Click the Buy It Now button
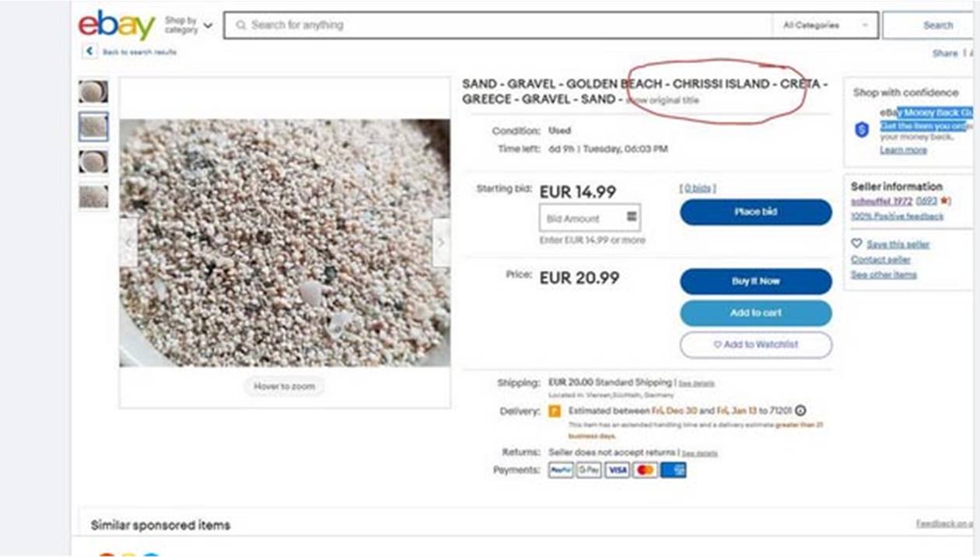 (x=755, y=281)
